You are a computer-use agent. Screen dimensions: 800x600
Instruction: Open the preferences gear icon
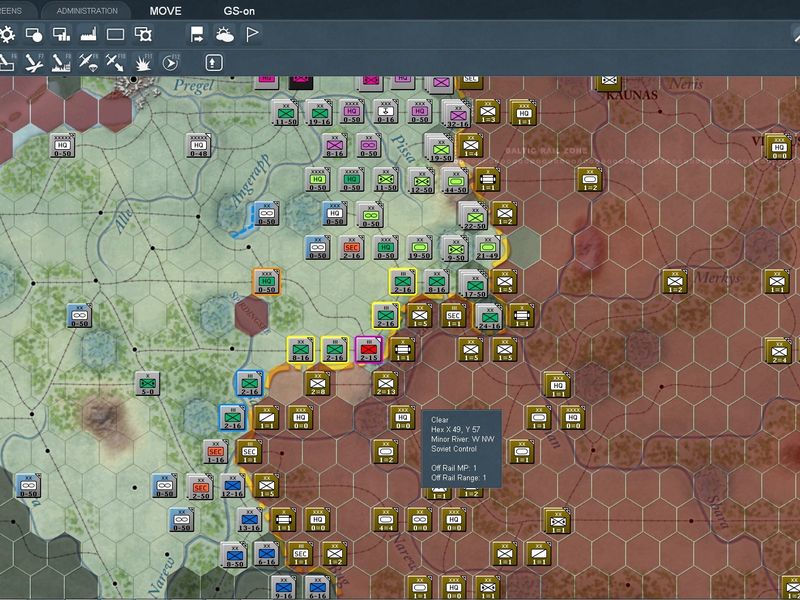click(7, 34)
